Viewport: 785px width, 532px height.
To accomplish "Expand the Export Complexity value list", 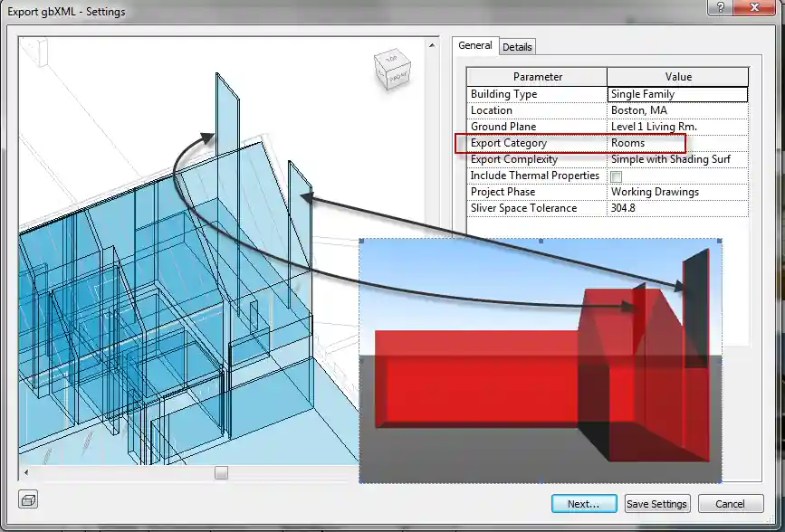I will tap(677, 159).
